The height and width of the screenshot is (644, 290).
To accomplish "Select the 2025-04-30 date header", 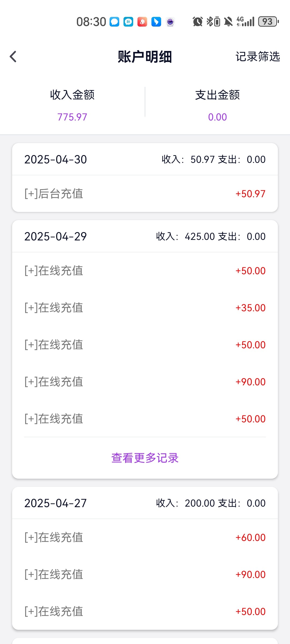I will tap(56, 159).
